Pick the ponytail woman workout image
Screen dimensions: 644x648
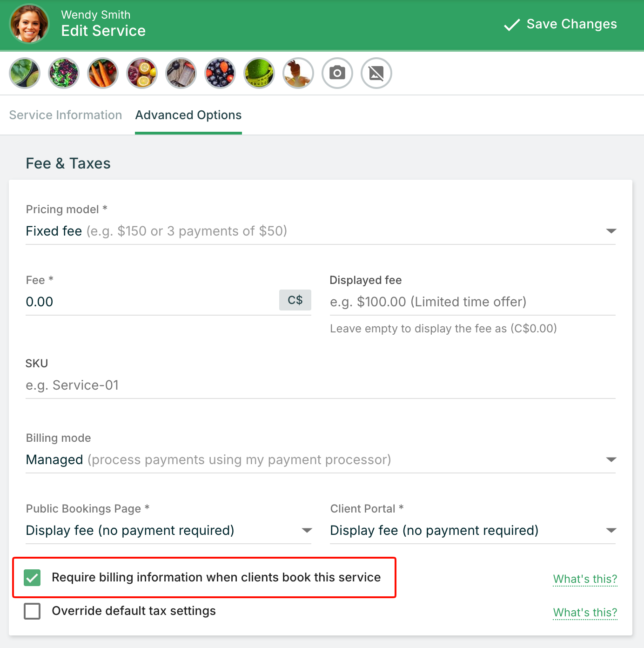(x=298, y=73)
